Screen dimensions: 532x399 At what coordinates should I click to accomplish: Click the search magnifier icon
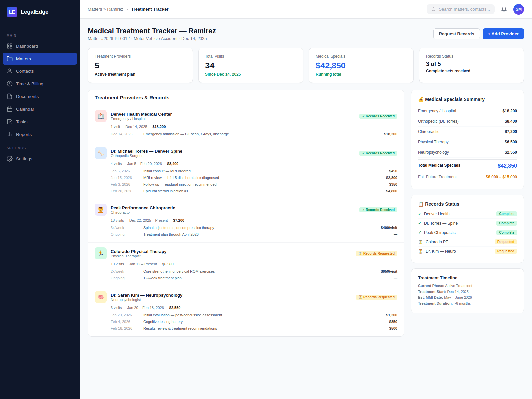point(434,9)
